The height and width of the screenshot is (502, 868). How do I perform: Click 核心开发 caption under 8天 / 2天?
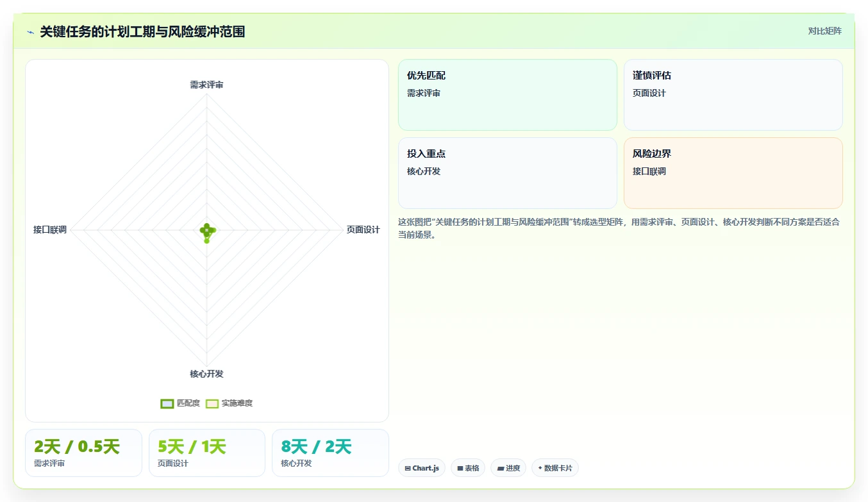tap(296, 464)
